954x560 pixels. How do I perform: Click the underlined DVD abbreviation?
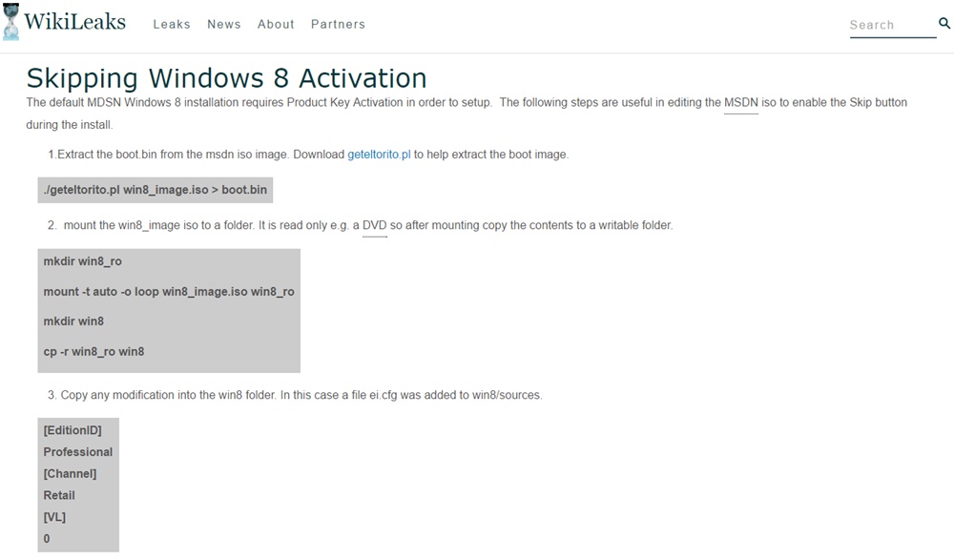coord(375,225)
